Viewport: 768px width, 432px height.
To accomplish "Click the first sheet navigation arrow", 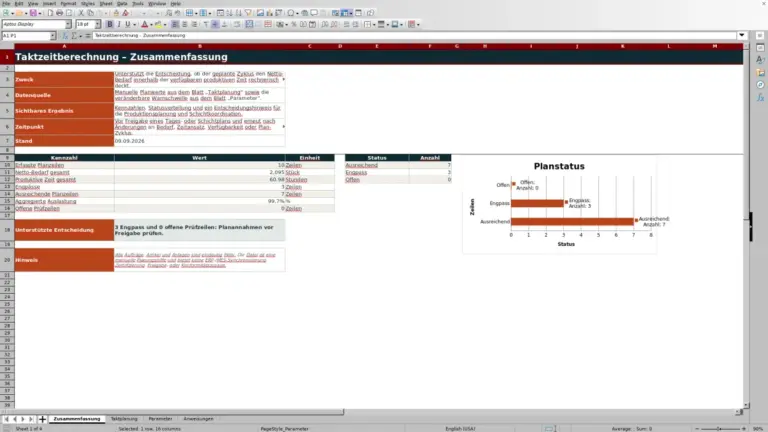I will [6, 419].
